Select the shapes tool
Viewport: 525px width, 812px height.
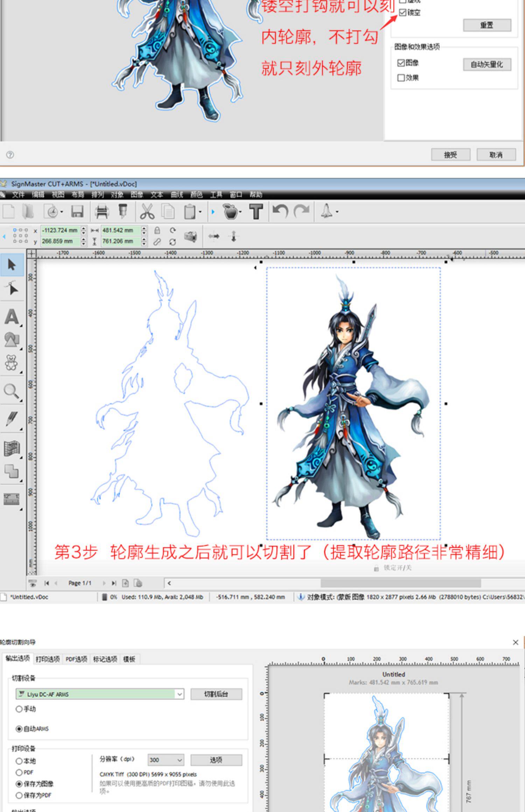point(12,340)
